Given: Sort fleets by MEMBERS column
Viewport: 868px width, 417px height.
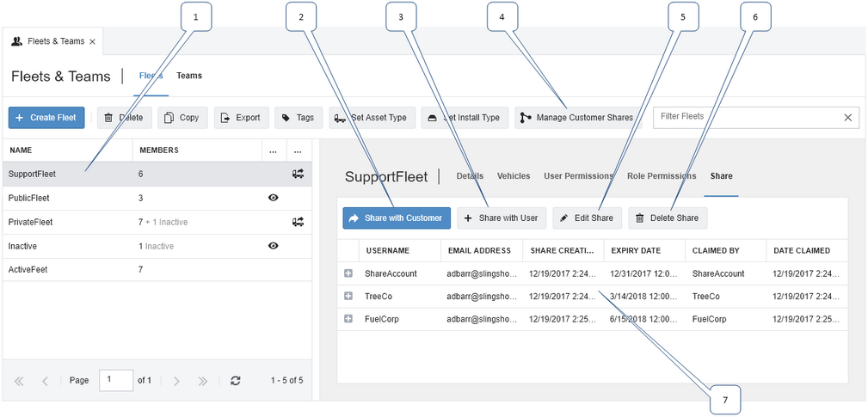Looking at the screenshot, I should pos(197,150).
